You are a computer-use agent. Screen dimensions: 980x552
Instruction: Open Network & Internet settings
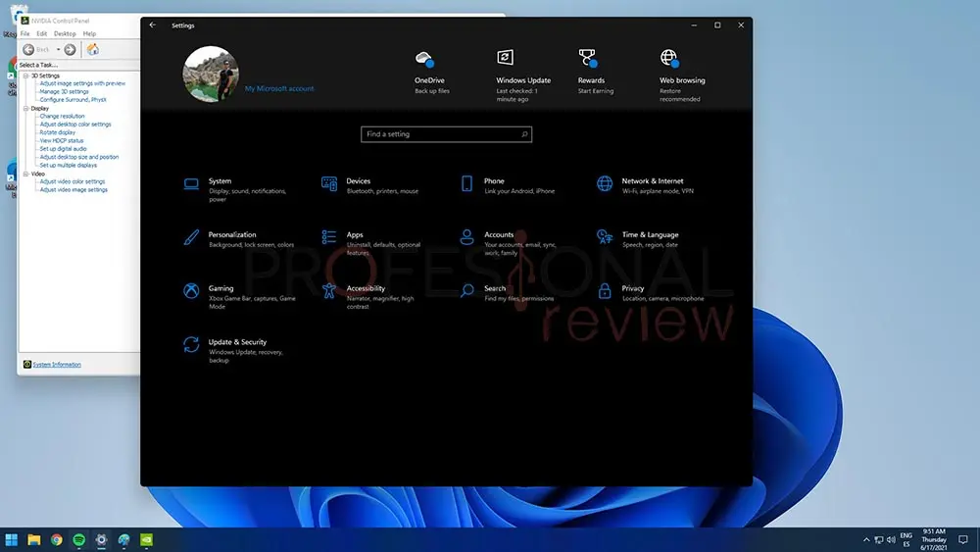645,185
